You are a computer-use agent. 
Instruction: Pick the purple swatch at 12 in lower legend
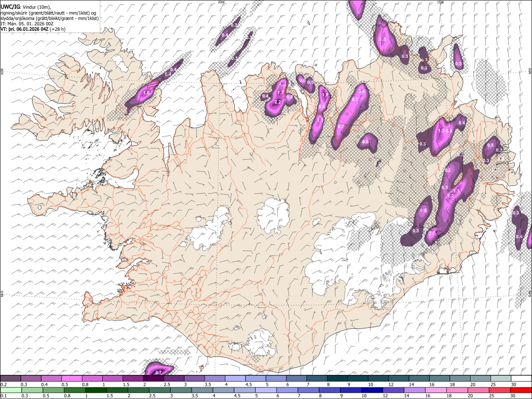(x=393, y=390)
